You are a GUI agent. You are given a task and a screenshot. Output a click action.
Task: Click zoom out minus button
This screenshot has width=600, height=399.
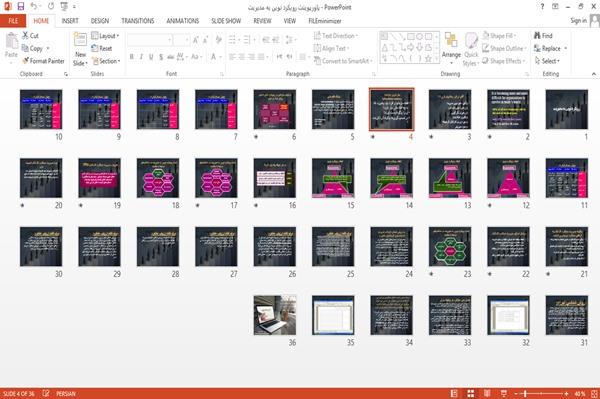(516, 393)
